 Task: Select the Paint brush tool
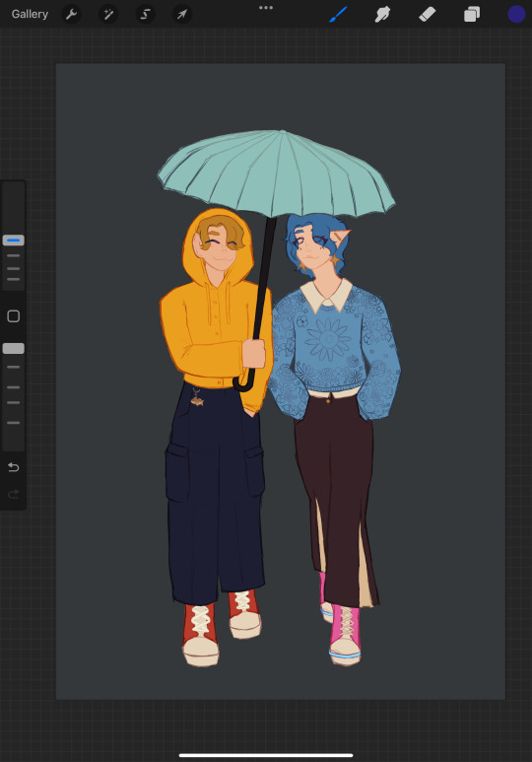(x=338, y=14)
